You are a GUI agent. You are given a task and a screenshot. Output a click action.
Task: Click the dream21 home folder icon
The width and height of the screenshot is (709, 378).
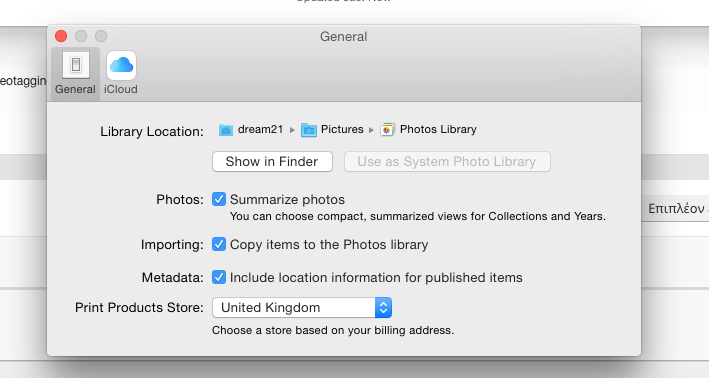click(226, 130)
